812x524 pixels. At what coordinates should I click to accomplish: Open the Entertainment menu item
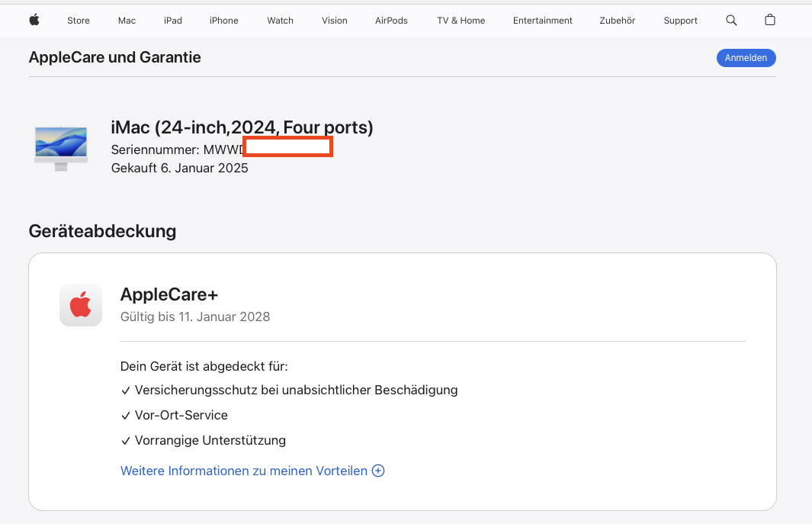point(543,21)
